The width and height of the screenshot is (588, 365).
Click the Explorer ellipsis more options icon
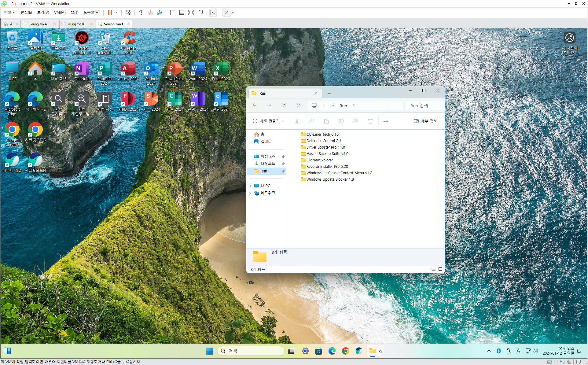click(386, 121)
